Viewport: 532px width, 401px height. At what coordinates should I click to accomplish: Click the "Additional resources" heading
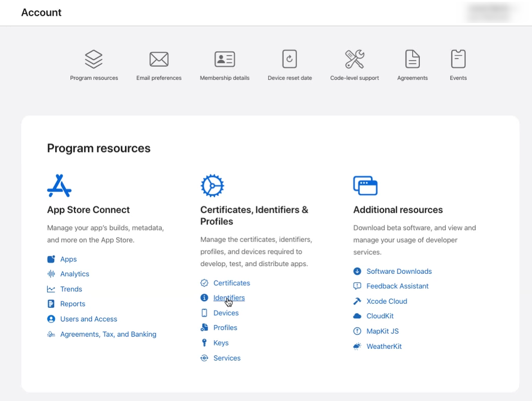[x=398, y=210]
